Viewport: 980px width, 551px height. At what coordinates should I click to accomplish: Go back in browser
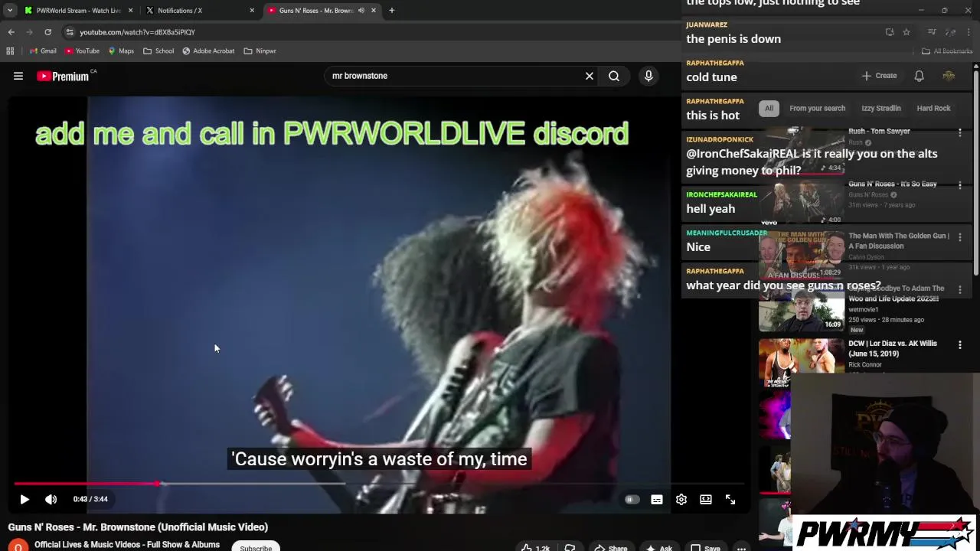pyautogui.click(x=11, y=32)
